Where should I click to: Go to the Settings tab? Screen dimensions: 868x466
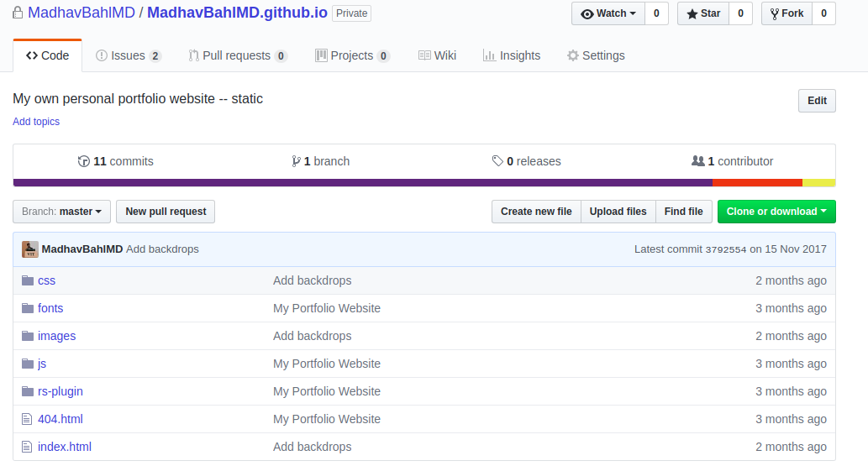point(596,55)
